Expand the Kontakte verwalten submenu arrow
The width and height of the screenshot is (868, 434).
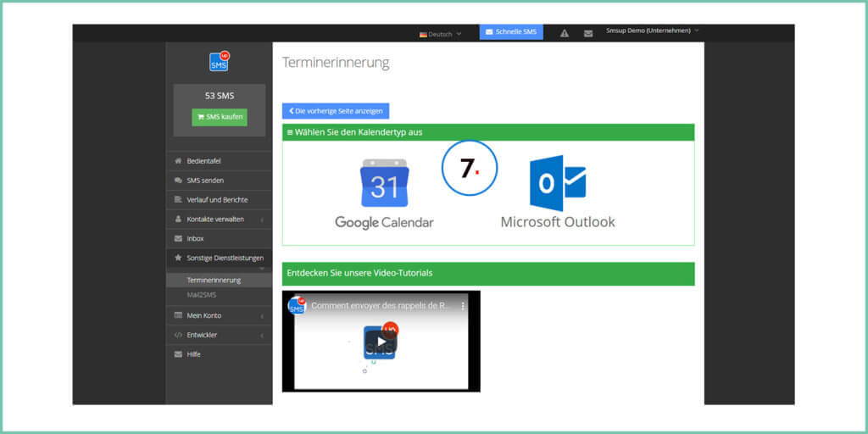pos(262,220)
